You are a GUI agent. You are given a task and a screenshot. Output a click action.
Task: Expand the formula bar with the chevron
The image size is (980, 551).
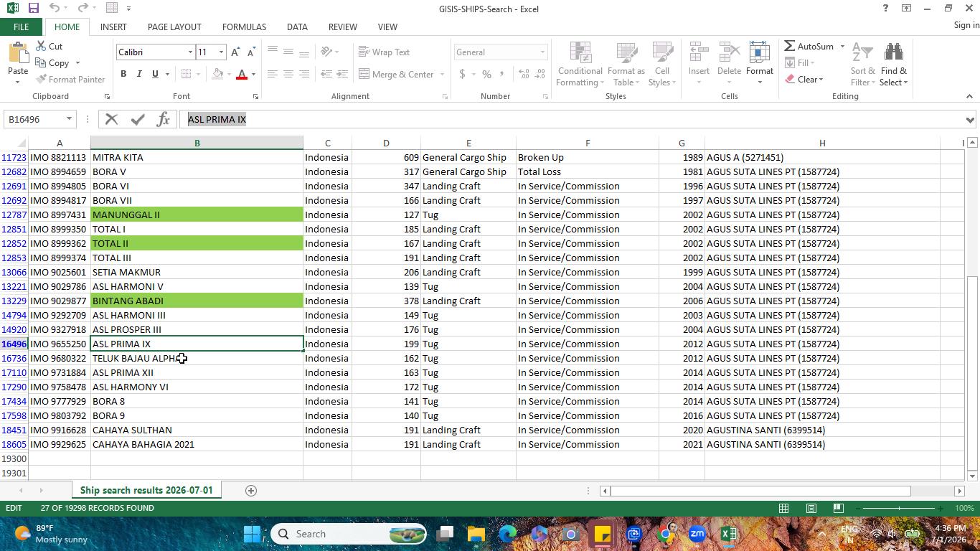(x=970, y=120)
